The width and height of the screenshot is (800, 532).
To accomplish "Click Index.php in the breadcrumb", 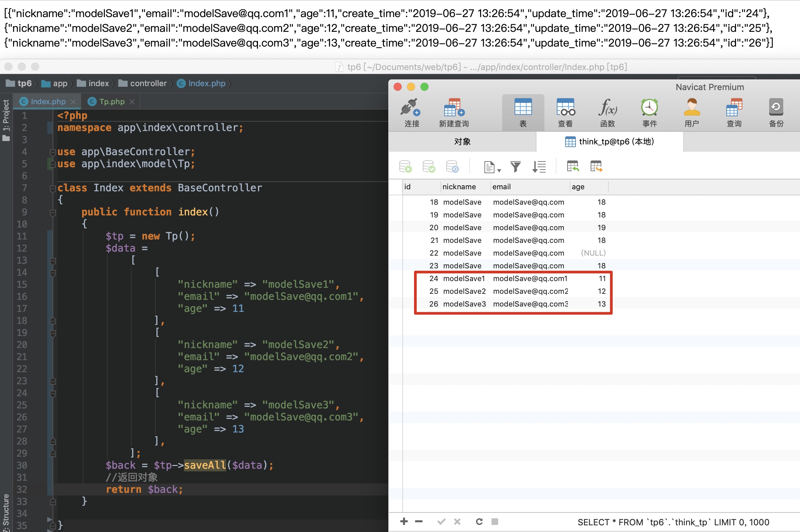I will click(x=202, y=83).
